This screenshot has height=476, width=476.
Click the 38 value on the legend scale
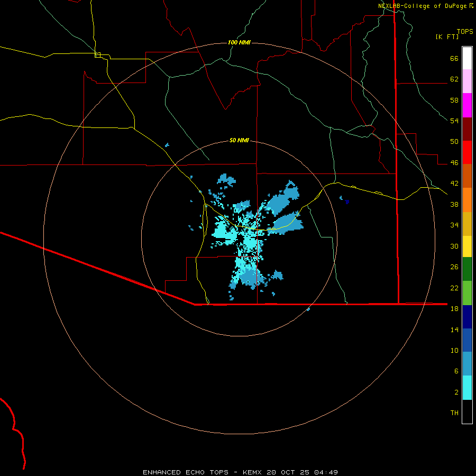454,204
